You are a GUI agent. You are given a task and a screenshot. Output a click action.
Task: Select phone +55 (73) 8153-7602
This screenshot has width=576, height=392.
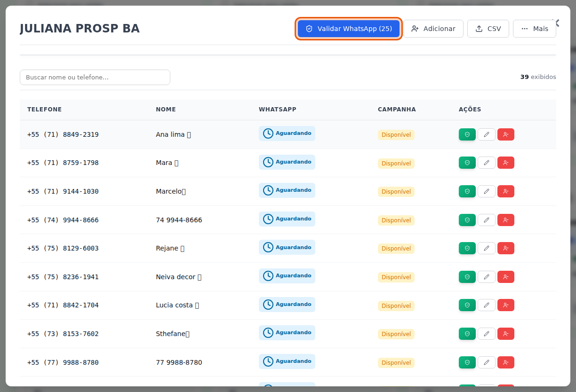pos(63,334)
